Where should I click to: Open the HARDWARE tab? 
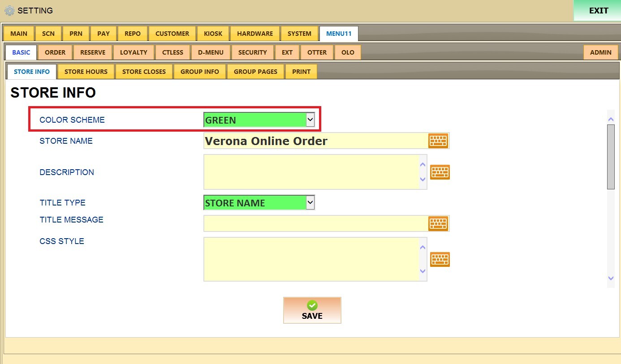255,34
